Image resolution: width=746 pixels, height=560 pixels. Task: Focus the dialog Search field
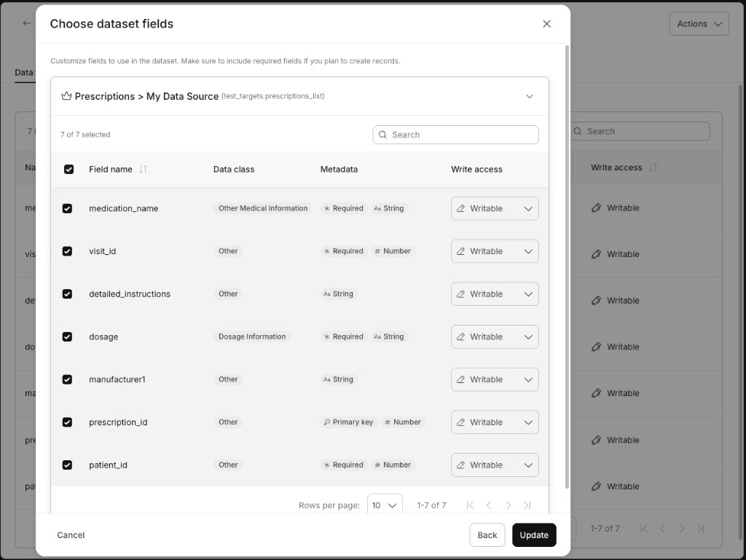pos(456,135)
